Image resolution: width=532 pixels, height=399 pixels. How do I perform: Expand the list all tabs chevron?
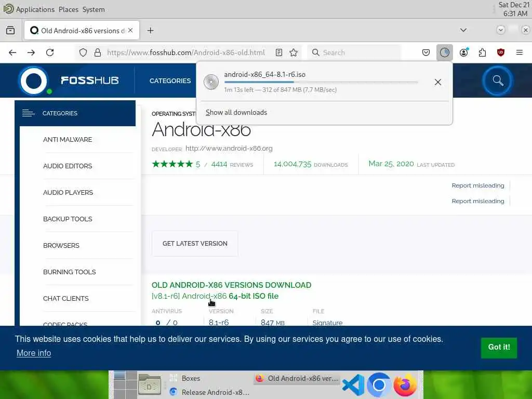coord(463,30)
